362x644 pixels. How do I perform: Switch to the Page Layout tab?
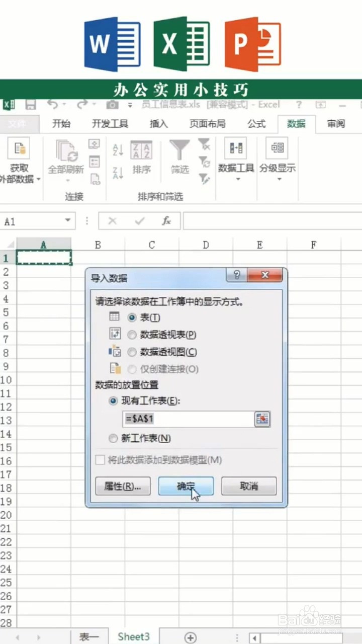coord(207,124)
